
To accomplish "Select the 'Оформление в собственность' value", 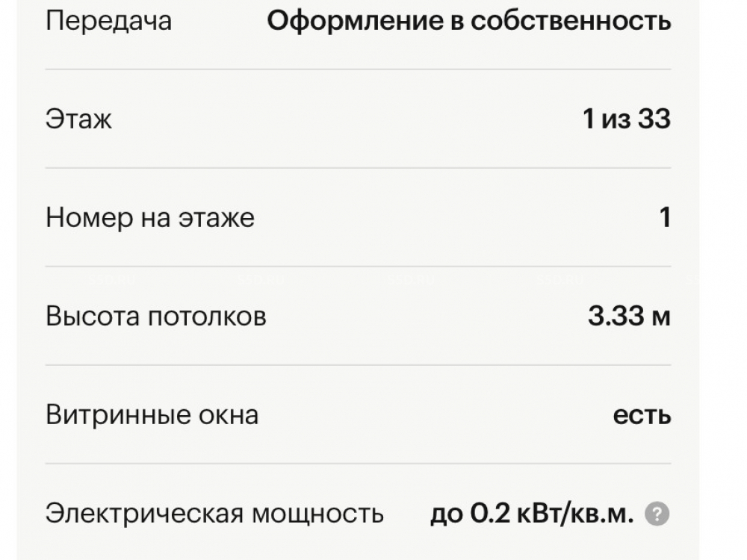I will (x=468, y=21).
